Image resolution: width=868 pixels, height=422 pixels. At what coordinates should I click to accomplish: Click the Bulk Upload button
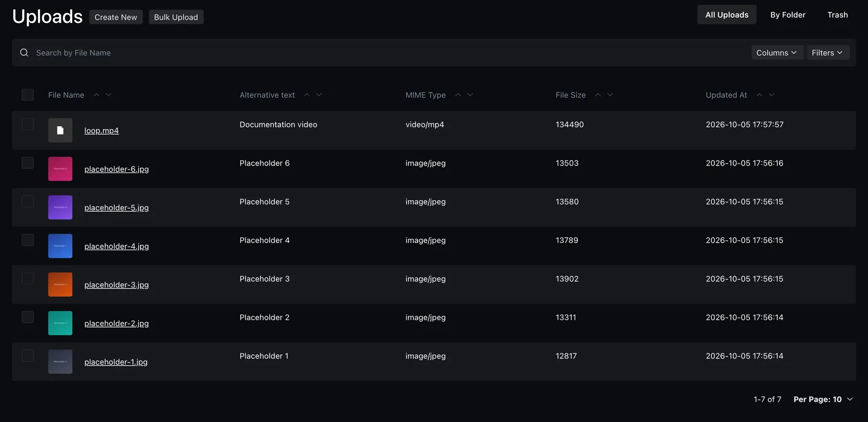tap(176, 17)
